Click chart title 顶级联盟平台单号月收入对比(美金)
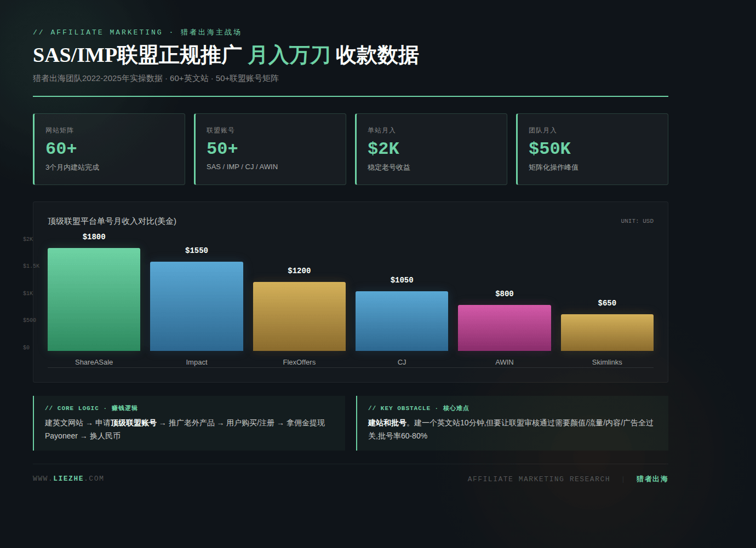This screenshot has height=548, width=756. [112, 221]
